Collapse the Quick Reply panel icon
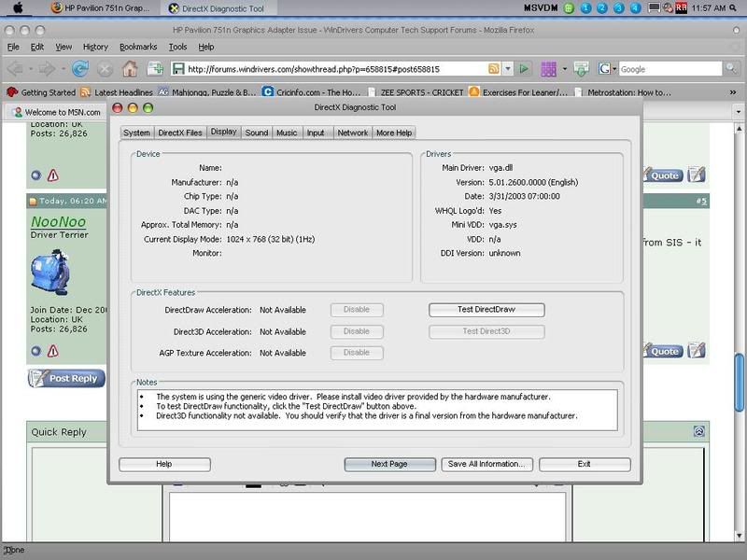747x560 pixels. click(x=698, y=431)
